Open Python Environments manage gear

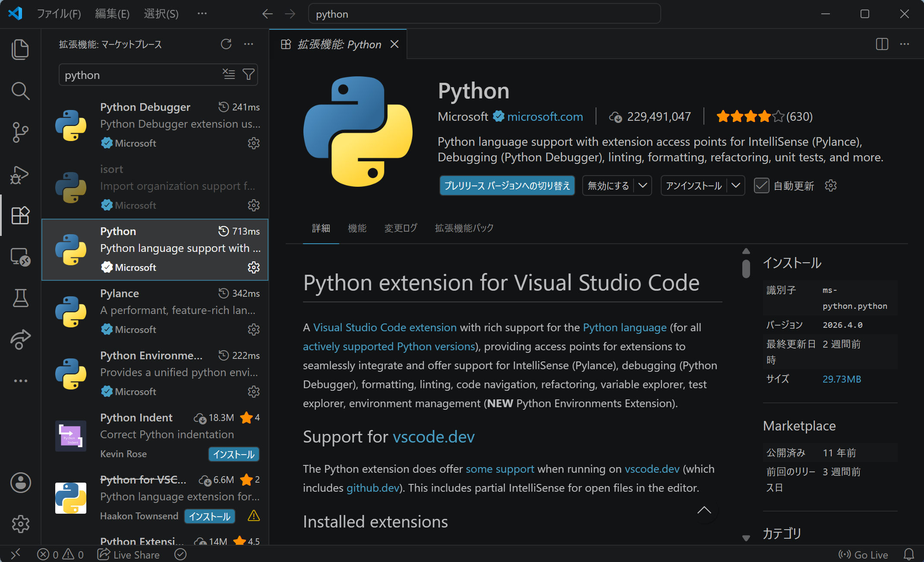254,392
